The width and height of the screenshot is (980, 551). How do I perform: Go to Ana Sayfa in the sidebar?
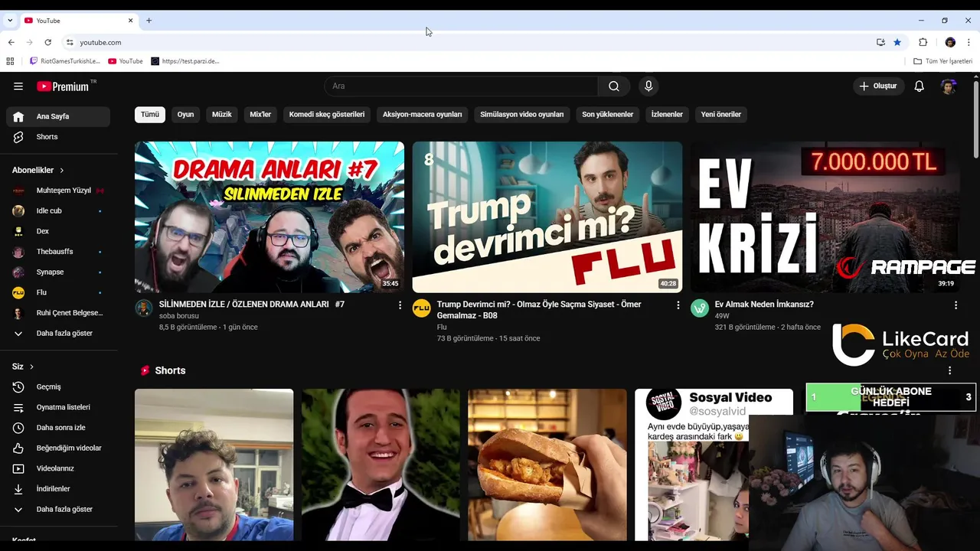point(58,116)
